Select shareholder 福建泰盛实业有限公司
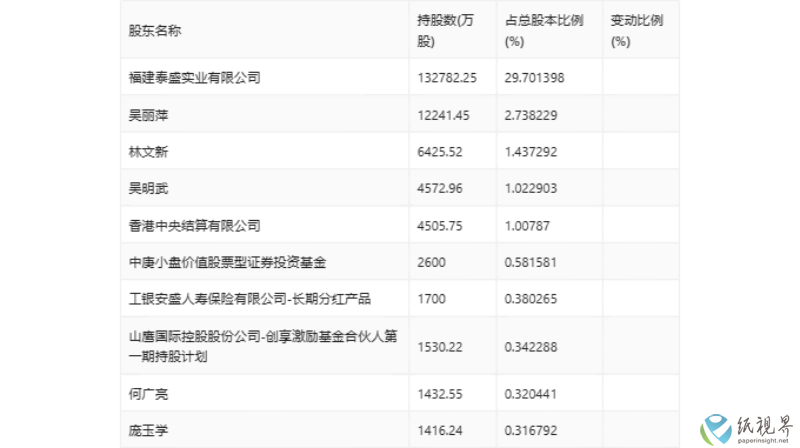 coord(194,78)
